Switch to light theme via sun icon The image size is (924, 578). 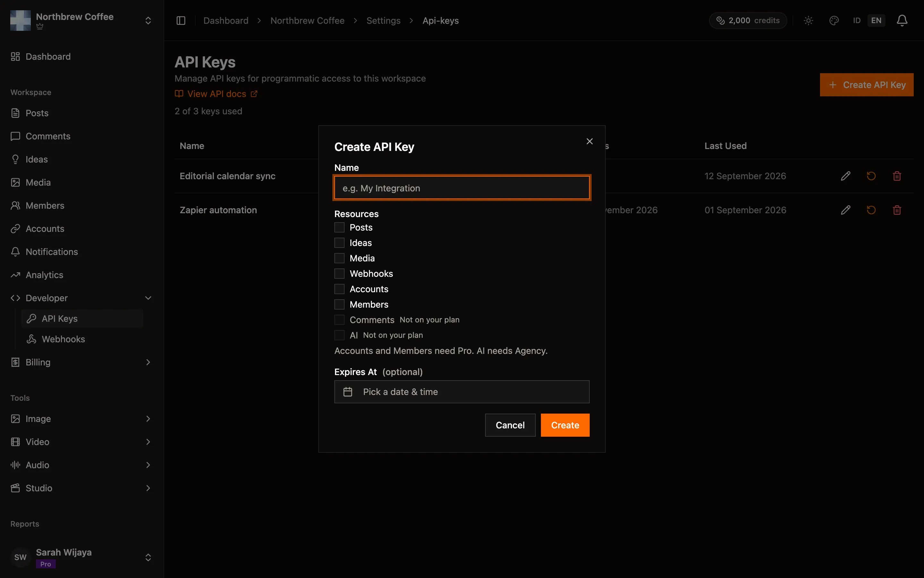(808, 21)
